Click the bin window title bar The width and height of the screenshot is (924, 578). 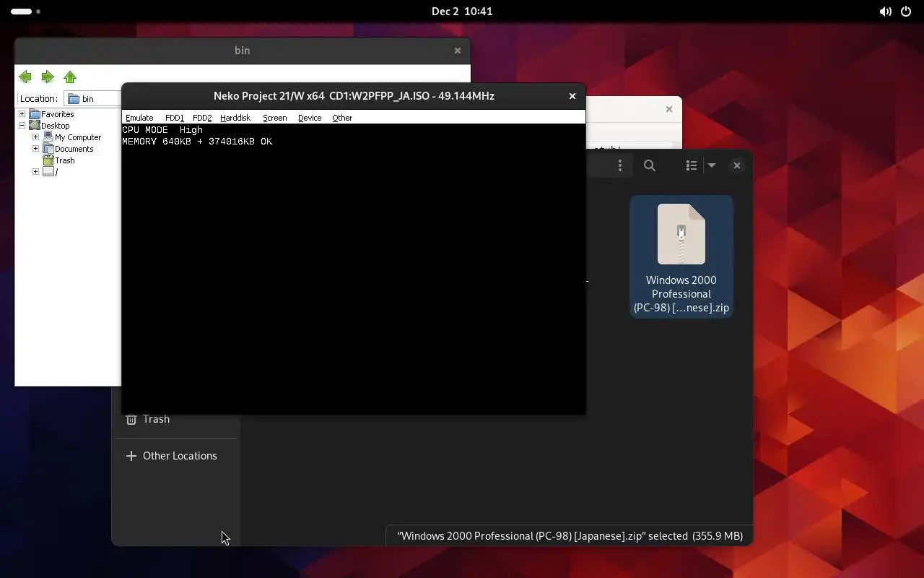242,51
